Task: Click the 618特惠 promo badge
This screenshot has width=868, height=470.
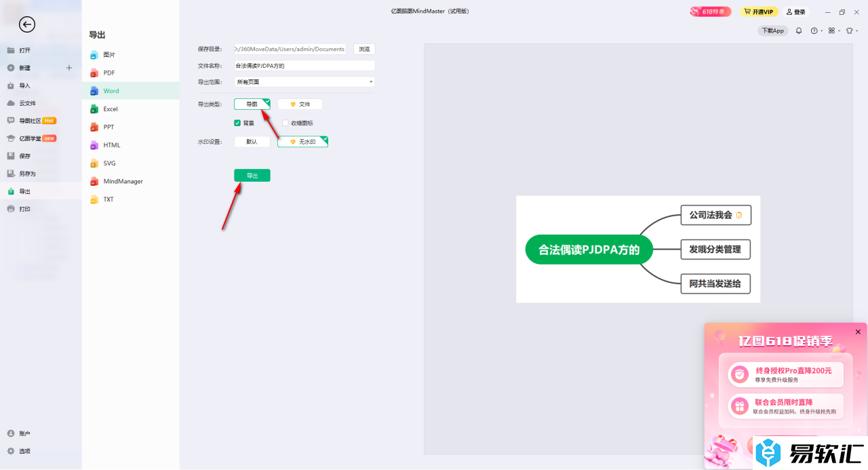Action: (711, 12)
